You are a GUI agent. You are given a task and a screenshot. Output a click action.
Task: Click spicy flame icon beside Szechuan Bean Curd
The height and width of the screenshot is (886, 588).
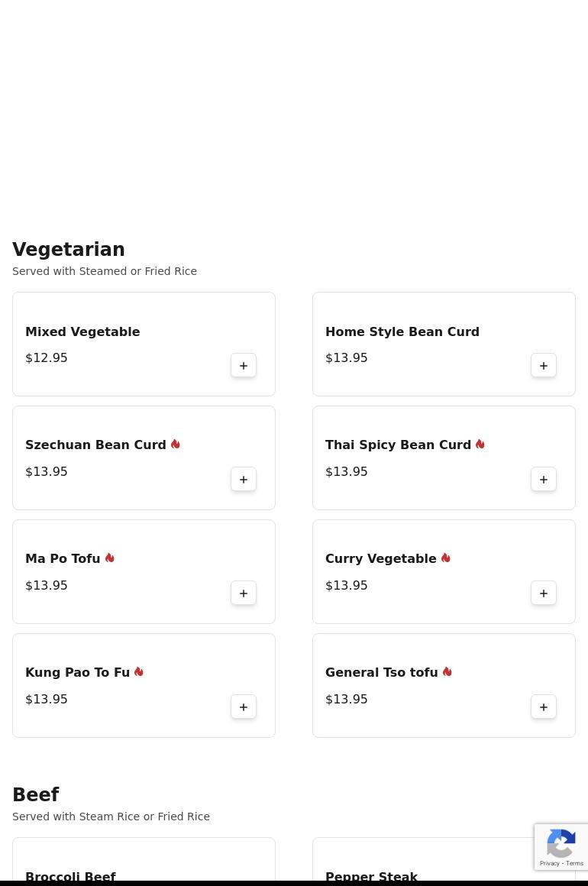tap(175, 444)
